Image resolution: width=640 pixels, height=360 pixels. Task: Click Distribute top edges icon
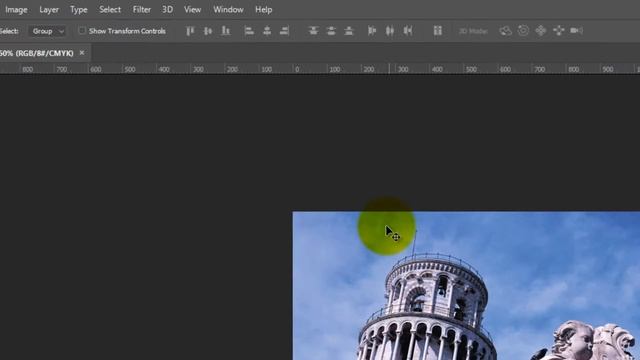click(313, 31)
